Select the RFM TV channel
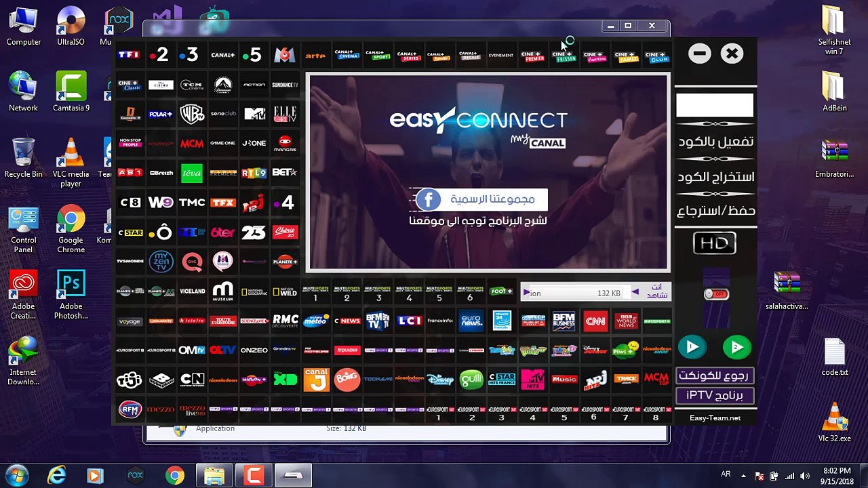The width and height of the screenshot is (868, 488). [130, 409]
